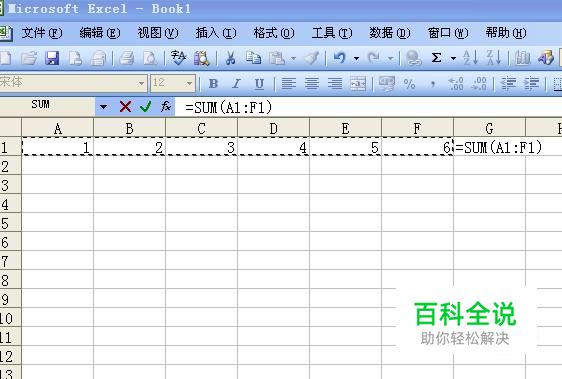Open the Redo history dropdown arrow
The height and width of the screenshot is (379, 562).
390,58
